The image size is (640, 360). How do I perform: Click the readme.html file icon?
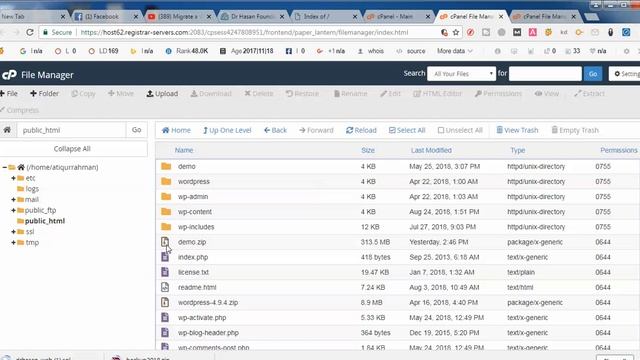[165, 287]
